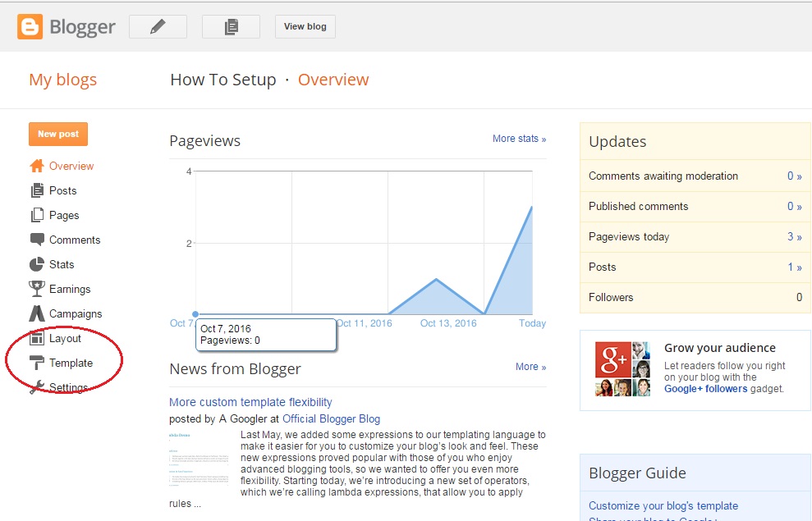Open Earnings with the trophy icon
Viewport: 812px width, 521px height.
coord(38,289)
